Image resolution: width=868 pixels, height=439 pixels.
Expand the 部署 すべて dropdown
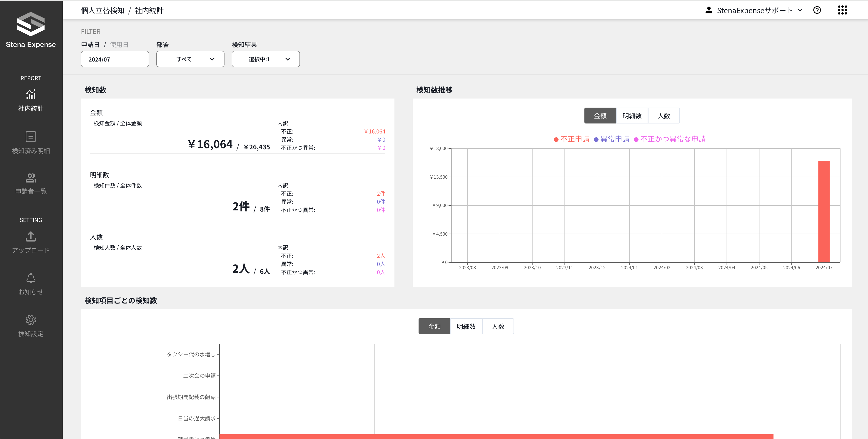pyautogui.click(x=190, y=59)
